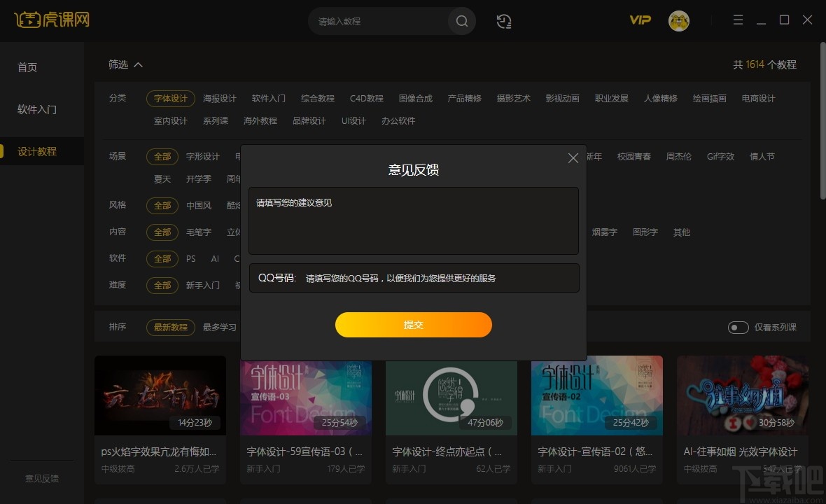
Task: Select the 最新教程 sort option
Action: [x=170, y=327]
